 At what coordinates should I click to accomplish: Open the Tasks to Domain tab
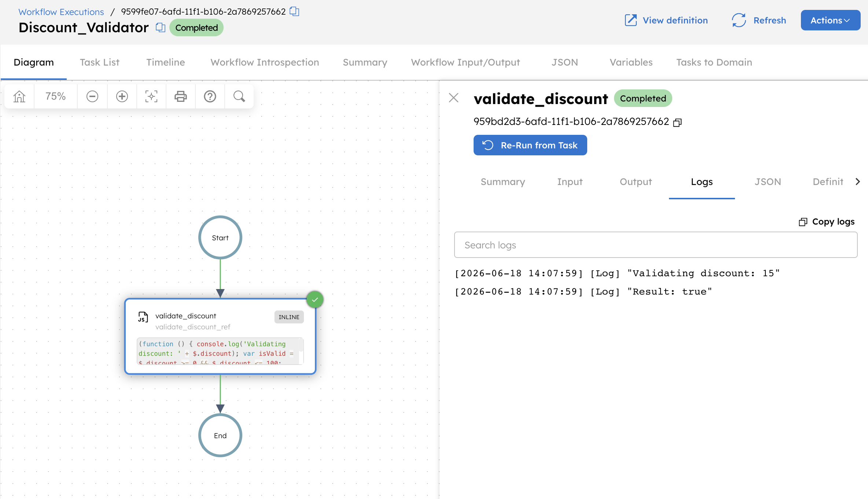714,62
